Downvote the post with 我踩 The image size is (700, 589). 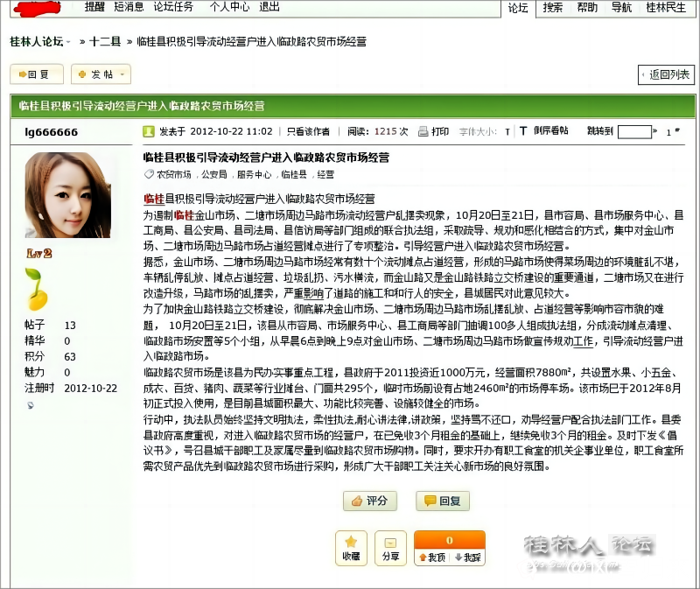click(x=467, y=557)
